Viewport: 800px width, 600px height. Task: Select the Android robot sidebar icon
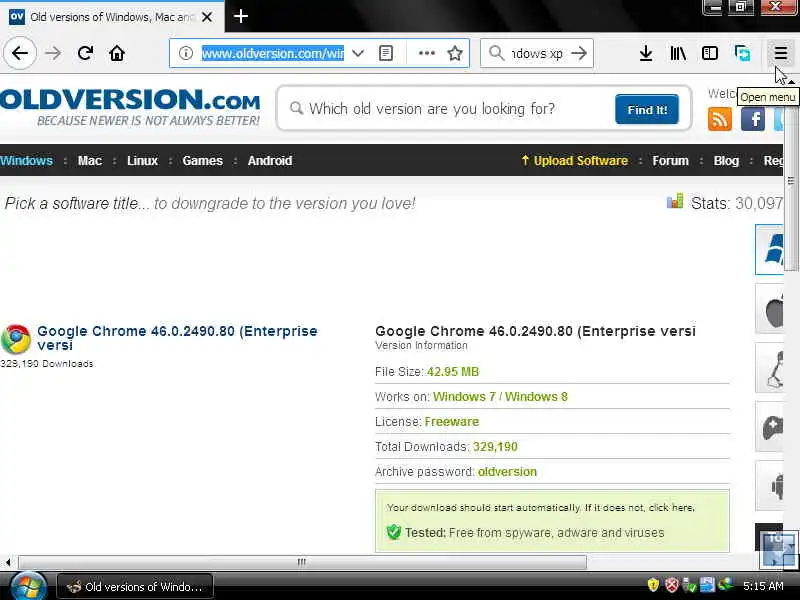point(769,486)
